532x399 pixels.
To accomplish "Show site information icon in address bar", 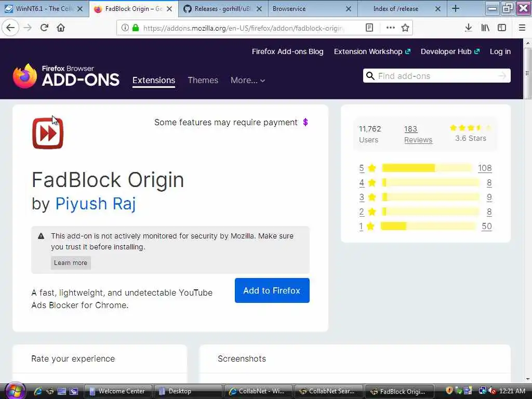I will point(125,28).
